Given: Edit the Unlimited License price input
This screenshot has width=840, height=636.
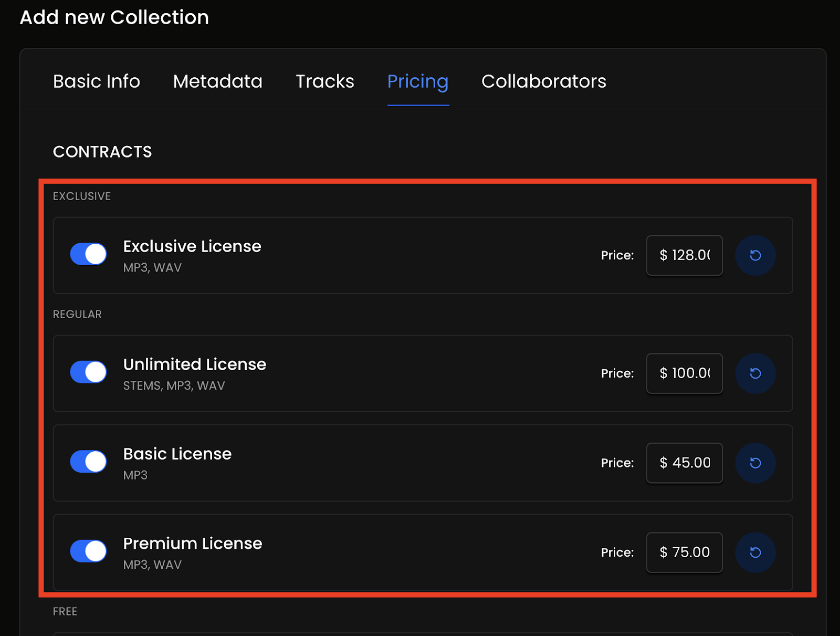Looking at the screenshot, I should 684,373.
